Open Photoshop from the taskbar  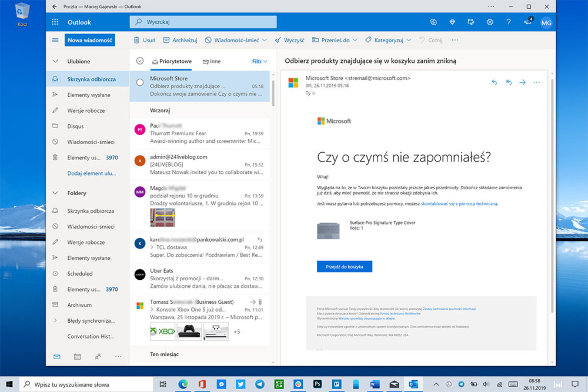318,384
